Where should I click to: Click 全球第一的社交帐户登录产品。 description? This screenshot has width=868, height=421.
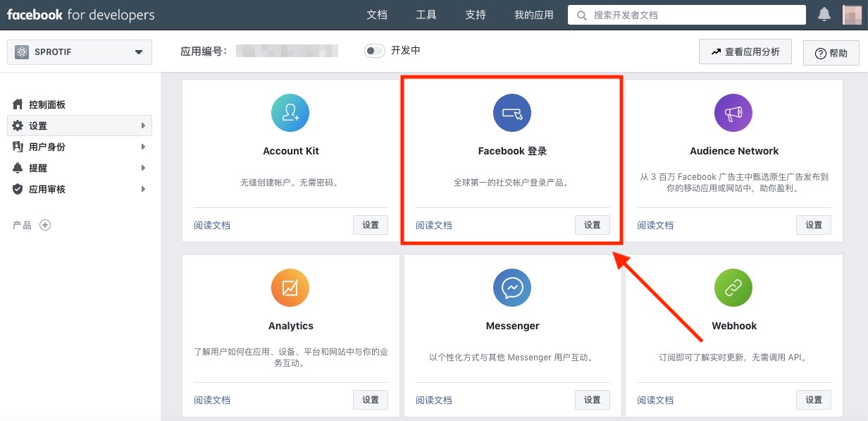(512, 182)
